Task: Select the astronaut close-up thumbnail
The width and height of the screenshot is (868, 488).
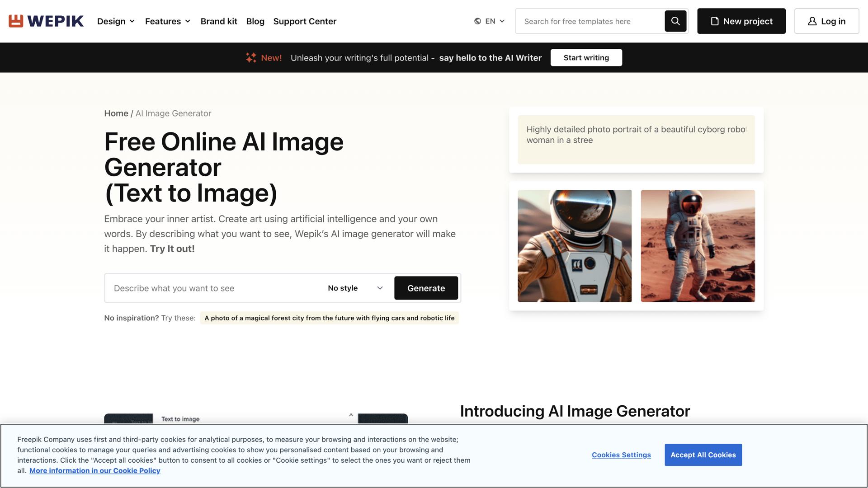Action: click(575, 246)
